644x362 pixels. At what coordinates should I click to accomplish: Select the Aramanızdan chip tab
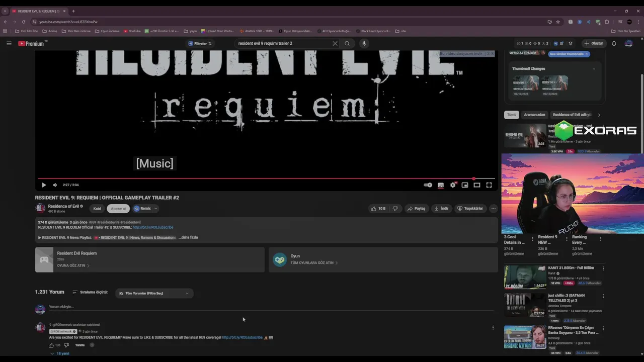[x=534, y=115]
